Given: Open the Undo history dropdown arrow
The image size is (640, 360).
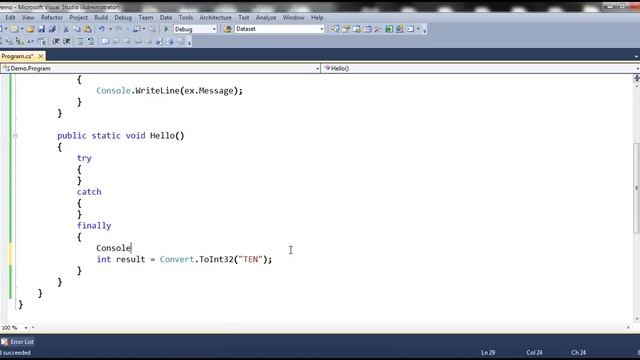Looking at the screenshot, I should [x=110, y=29].
